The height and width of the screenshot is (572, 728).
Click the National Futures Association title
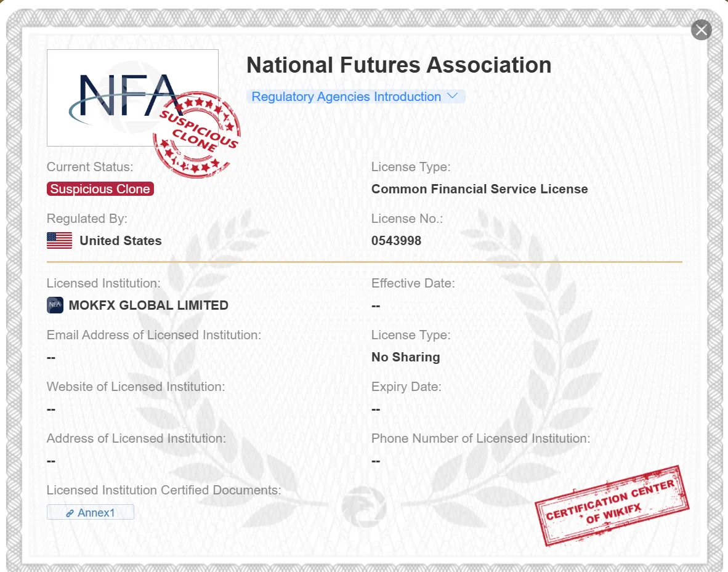(399, 65)
